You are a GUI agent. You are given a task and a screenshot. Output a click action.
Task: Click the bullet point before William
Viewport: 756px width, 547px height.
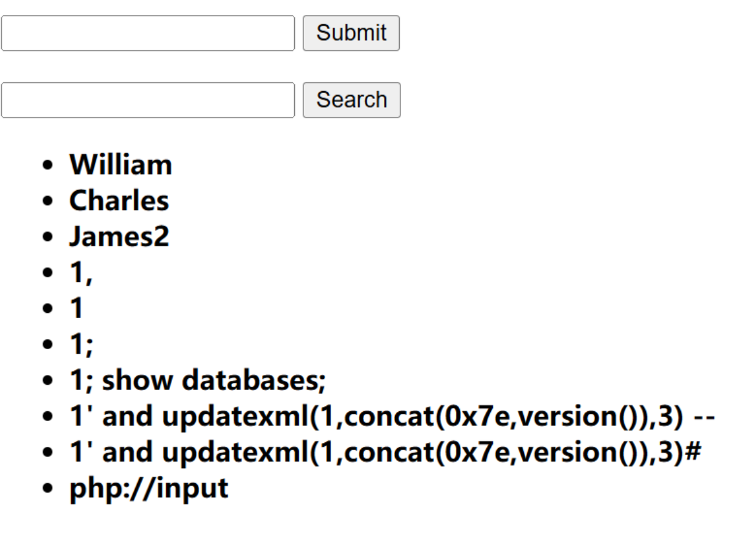(47, 166)
